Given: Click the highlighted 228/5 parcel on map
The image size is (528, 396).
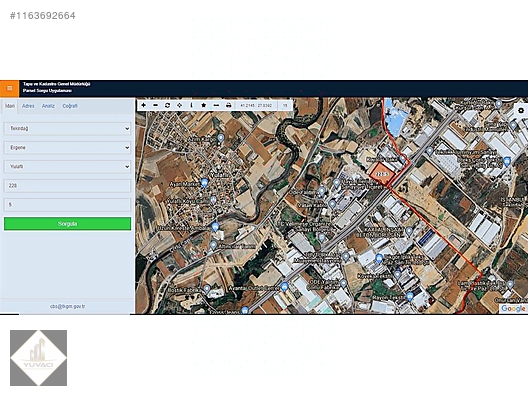Looking at the screenshot, I should pos(383,174).
